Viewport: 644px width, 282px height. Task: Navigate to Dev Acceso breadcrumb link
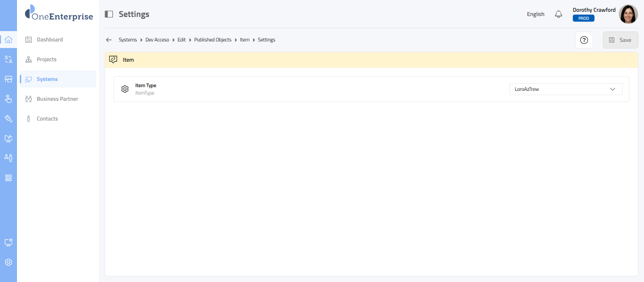coord(157,40)
